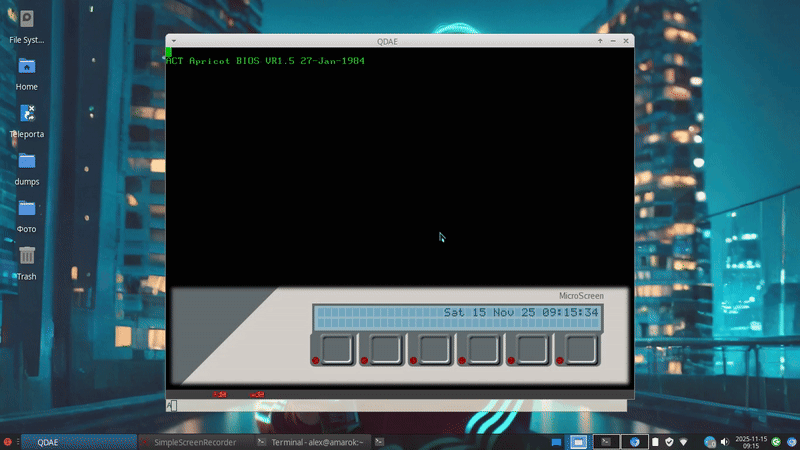Switch to Terminal alex@amarok taskbar entry
800x450 pixels.
312,442
